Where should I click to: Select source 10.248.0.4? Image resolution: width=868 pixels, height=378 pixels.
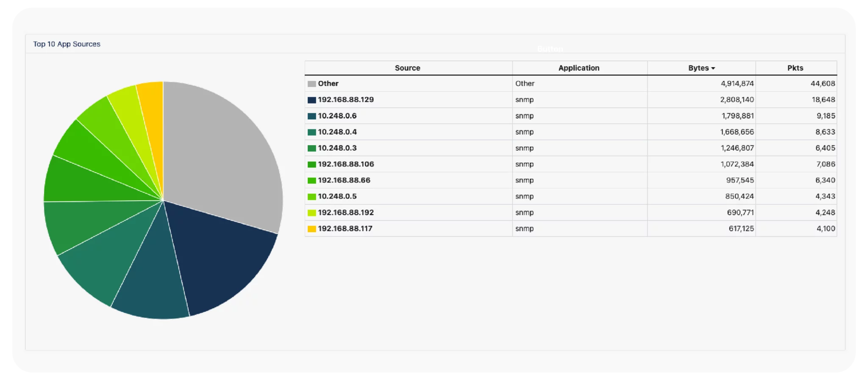pos(337,132)
